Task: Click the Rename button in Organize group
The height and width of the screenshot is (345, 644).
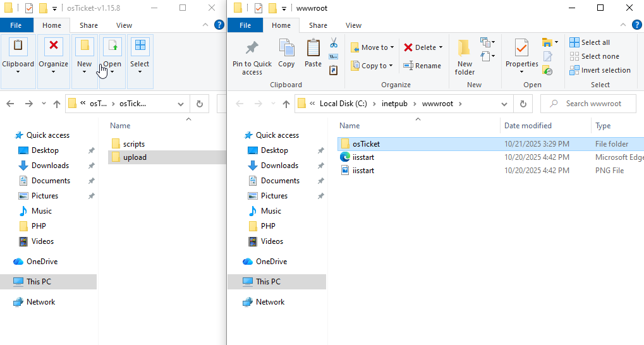Action: [x=422, y=66]
